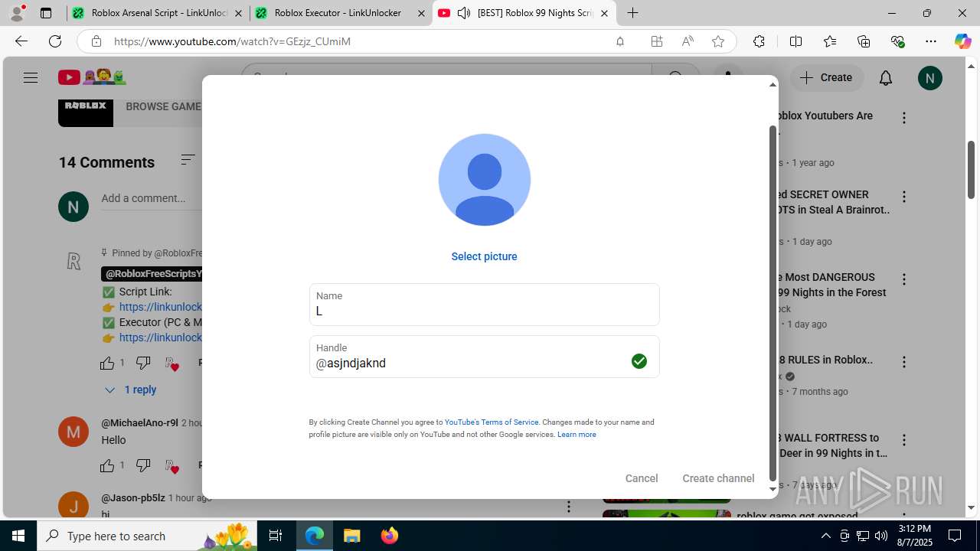Like the pinned RobloxFreeScripts comment
This screenshot has width=980, height=551.
(107, 363)
